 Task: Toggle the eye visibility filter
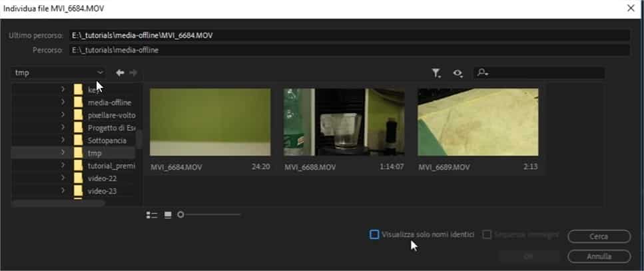coord(458,73)
